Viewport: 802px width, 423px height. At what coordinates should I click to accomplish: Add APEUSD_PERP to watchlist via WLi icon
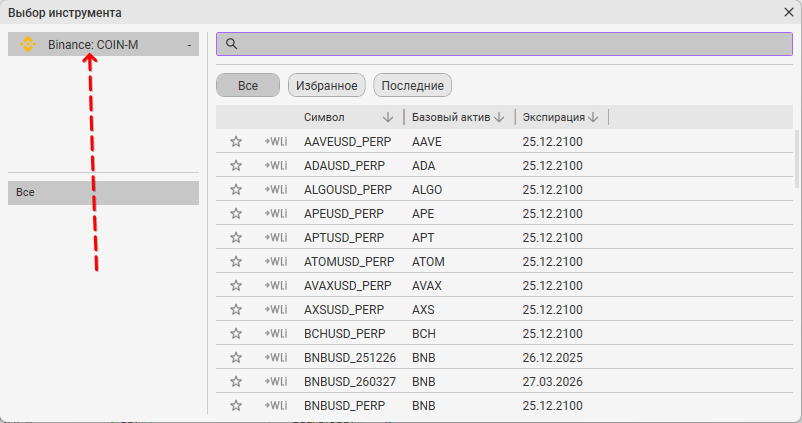(276, 214)
